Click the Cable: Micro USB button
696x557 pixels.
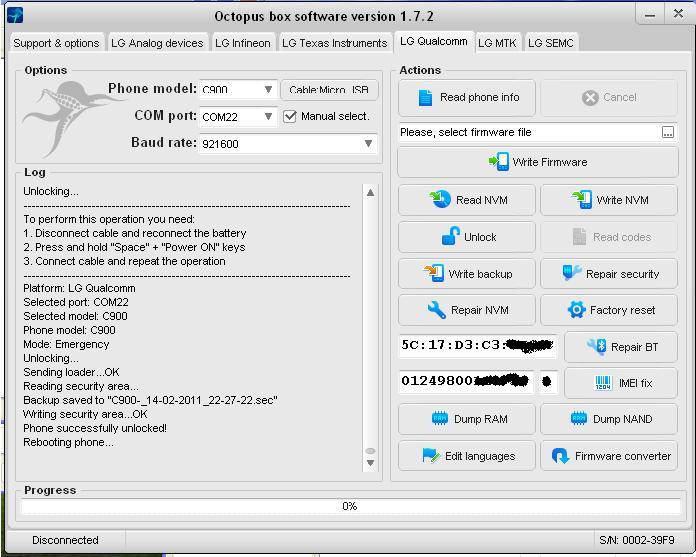pyautogui.click(x=329, y=90)
